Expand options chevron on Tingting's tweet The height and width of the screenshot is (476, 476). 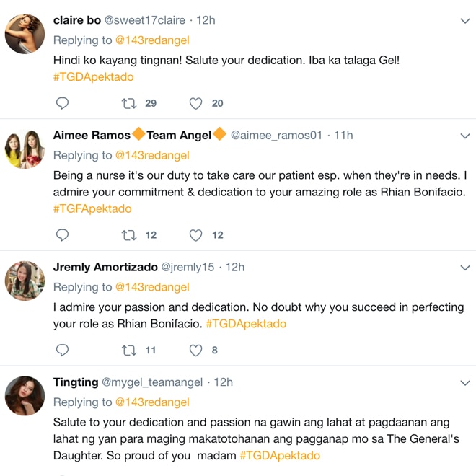coord(465,383)
